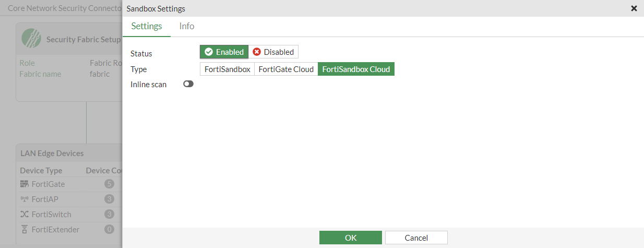Toggle the Inline scan switch
The width and height of the screenshot is (644, 248).
pyautogui.click(x=188, y=84)
